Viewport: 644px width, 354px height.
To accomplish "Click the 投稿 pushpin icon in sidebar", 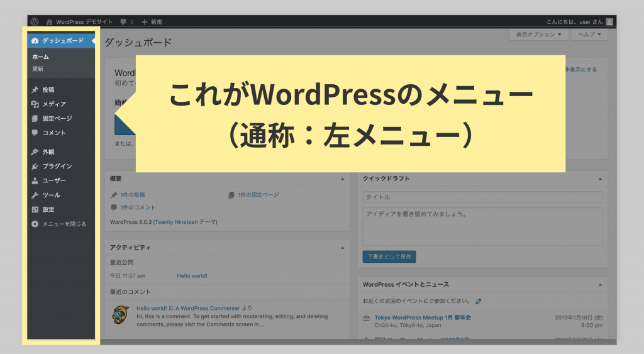I will click(35, 89).
